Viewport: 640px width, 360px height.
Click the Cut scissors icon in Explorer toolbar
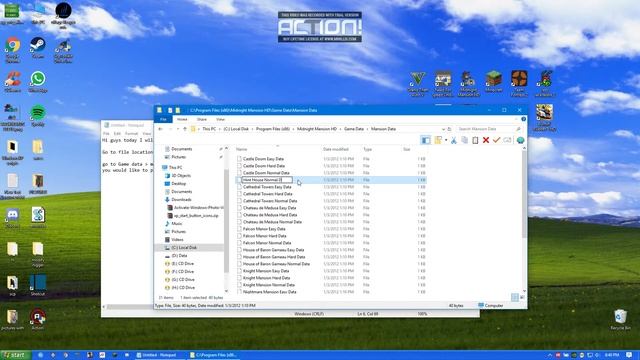(453, 140)
